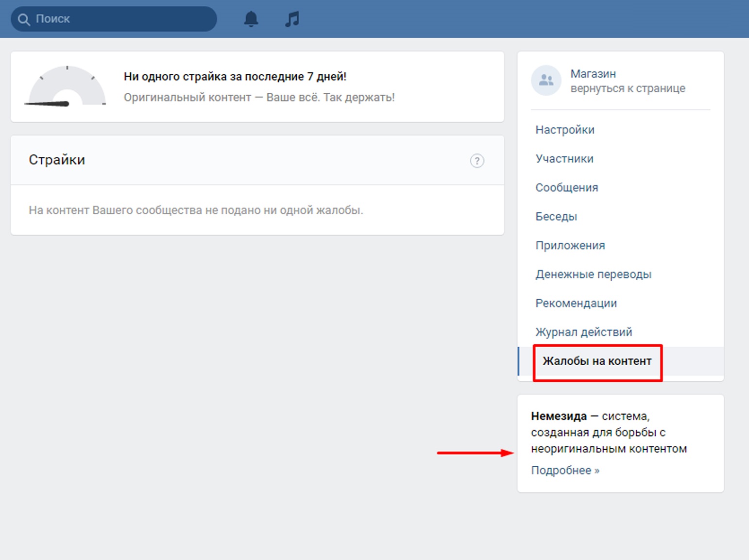Select Приложения from the sidebar
The height and width of the screenshot is (560, 749).
click(x=570, y=245)
